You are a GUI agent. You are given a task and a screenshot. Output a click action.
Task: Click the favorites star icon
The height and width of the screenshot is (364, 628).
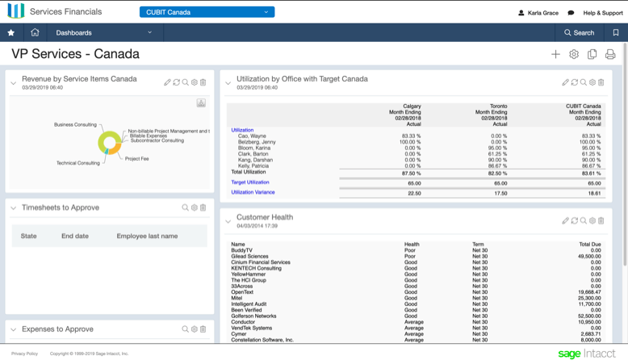tap(11, 33)
